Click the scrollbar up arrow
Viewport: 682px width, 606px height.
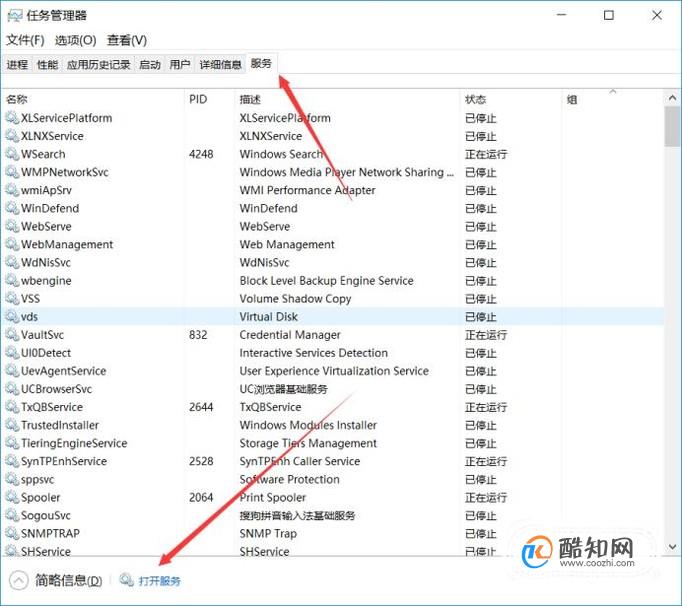tap(672, 98)
